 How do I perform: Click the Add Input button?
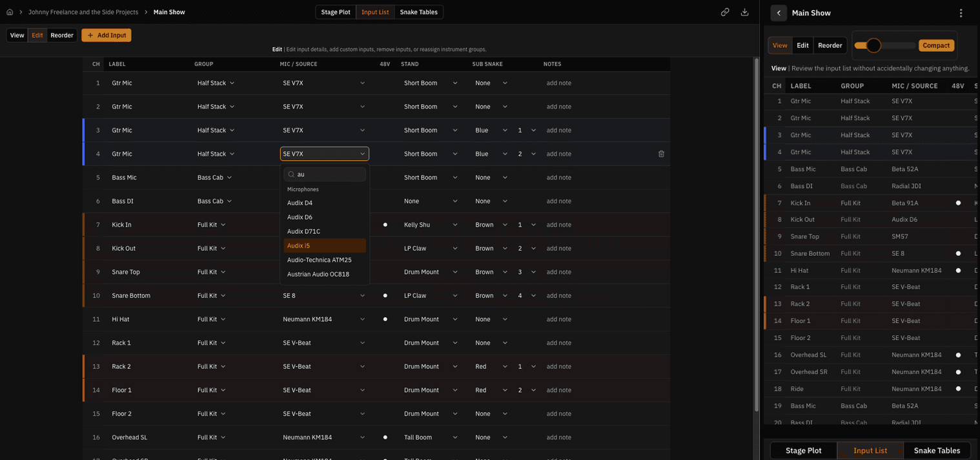point(107,36)
